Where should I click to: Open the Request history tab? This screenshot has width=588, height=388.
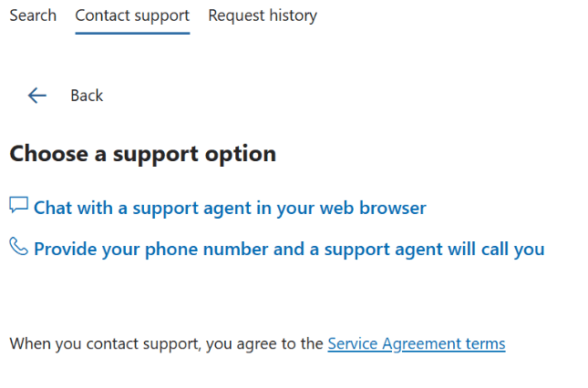(263, 15)
